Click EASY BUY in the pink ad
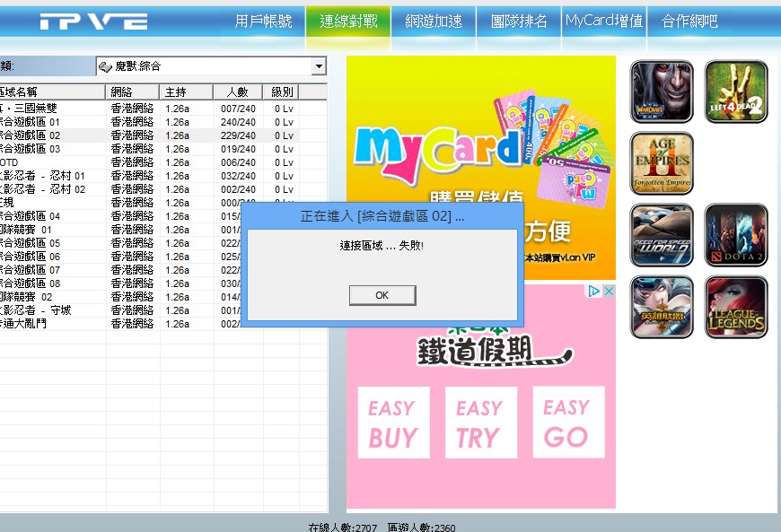 tap(393, 423)
